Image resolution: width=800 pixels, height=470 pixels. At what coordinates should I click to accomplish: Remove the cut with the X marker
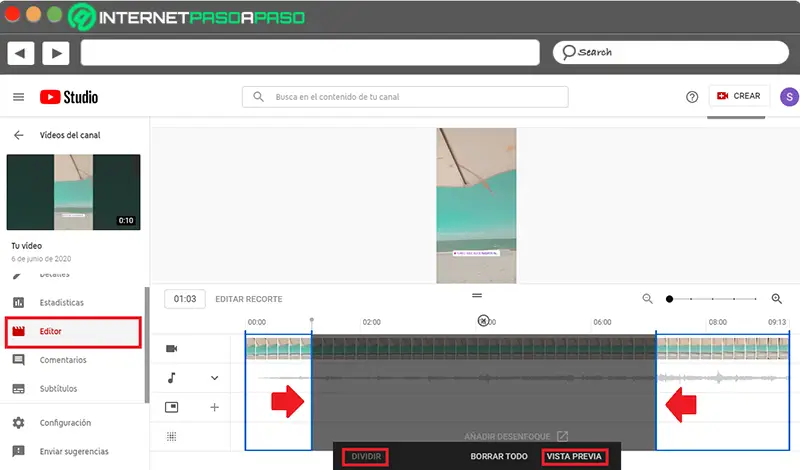[483, 320]
